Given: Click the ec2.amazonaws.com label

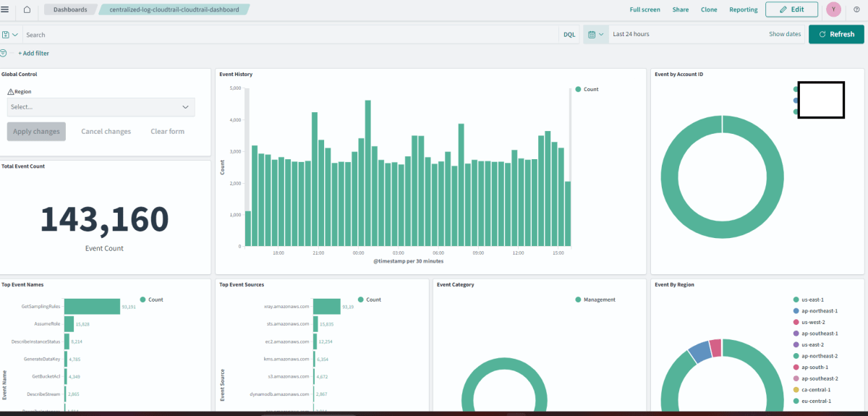Looking at the screenshot, I should (x=288, y=341).
